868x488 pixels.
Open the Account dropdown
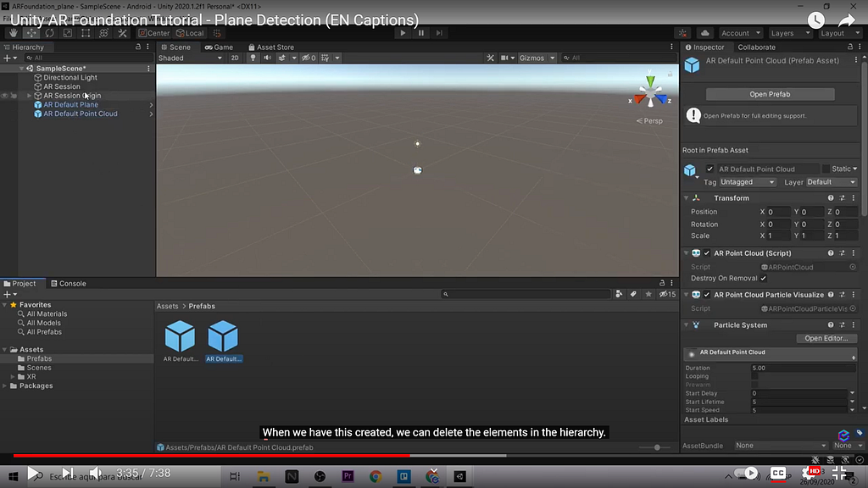pyautogui.click(x=741, y=33)
